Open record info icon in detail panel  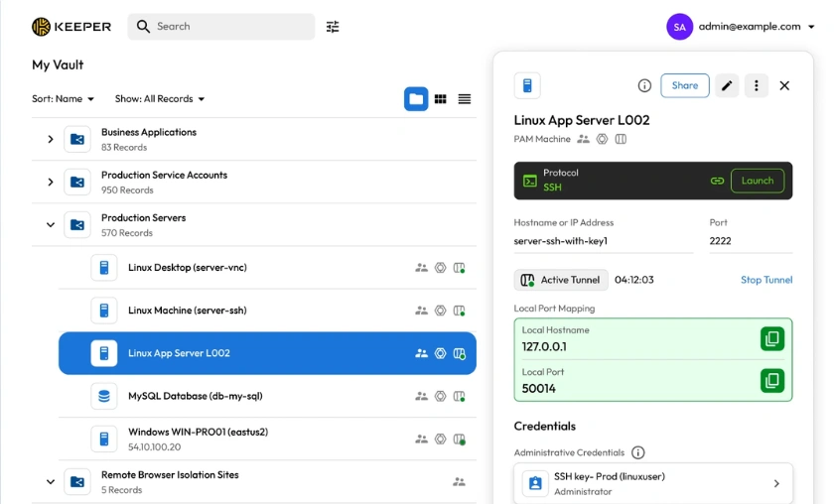pos(644,85)
